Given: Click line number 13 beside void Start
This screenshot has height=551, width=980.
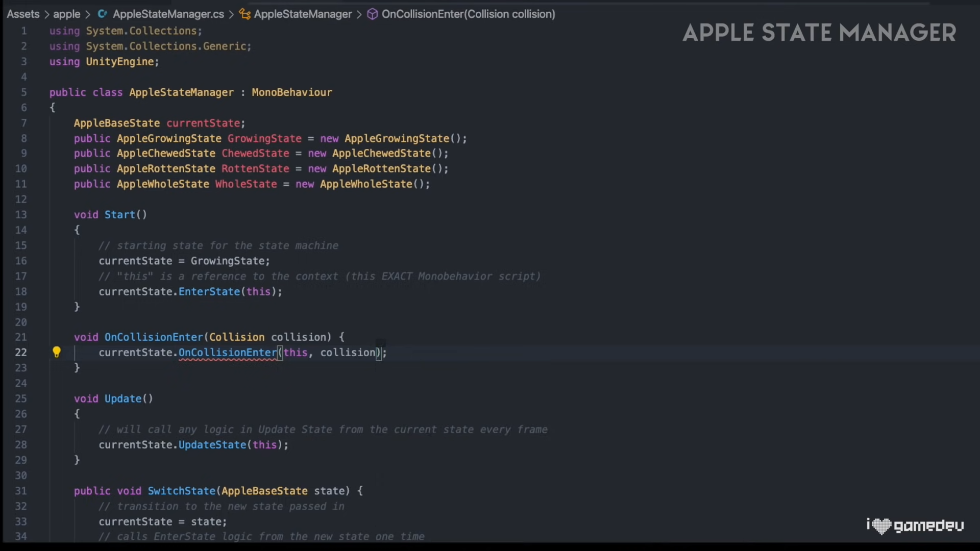Looking at the screenshot, I should pos(21,215).
